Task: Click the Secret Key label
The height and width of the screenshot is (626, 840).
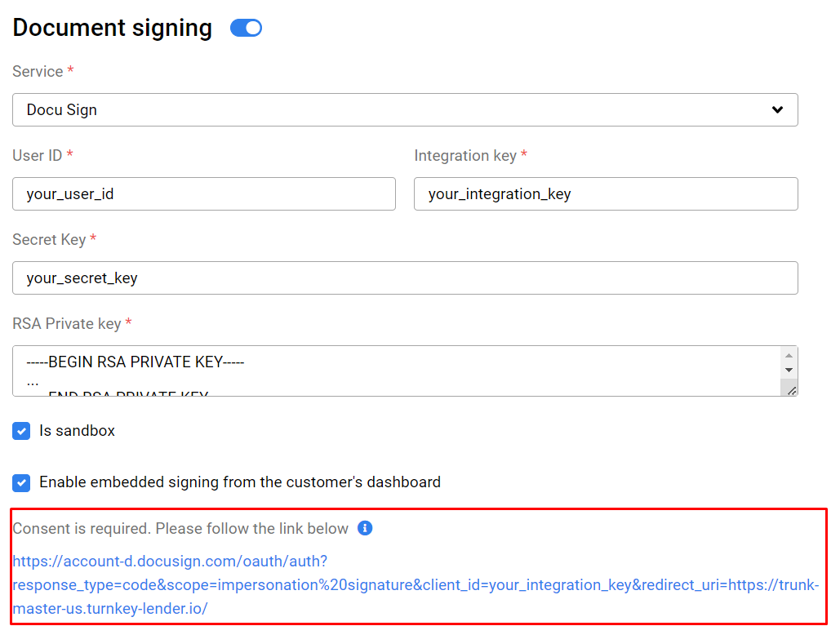Action: [49, 239]
